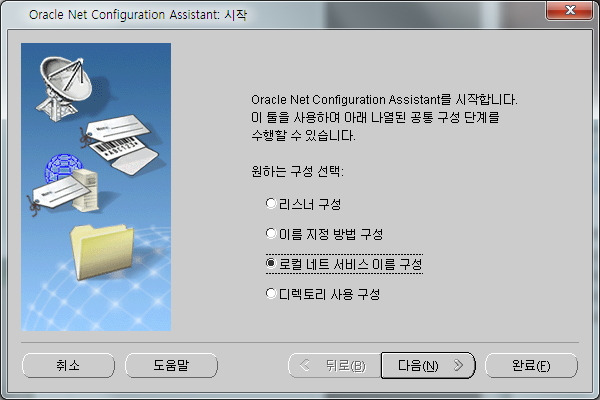Viewport: 600px width, 400px height.
Task: Click the blue wireframe globe icon
Action: coord(63,168)
